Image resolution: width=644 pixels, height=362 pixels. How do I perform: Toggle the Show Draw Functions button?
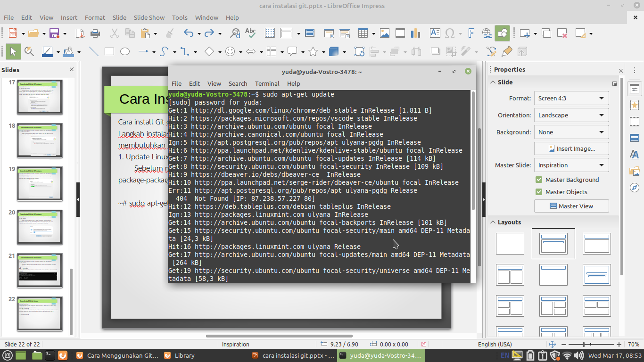tap(503, 33)
